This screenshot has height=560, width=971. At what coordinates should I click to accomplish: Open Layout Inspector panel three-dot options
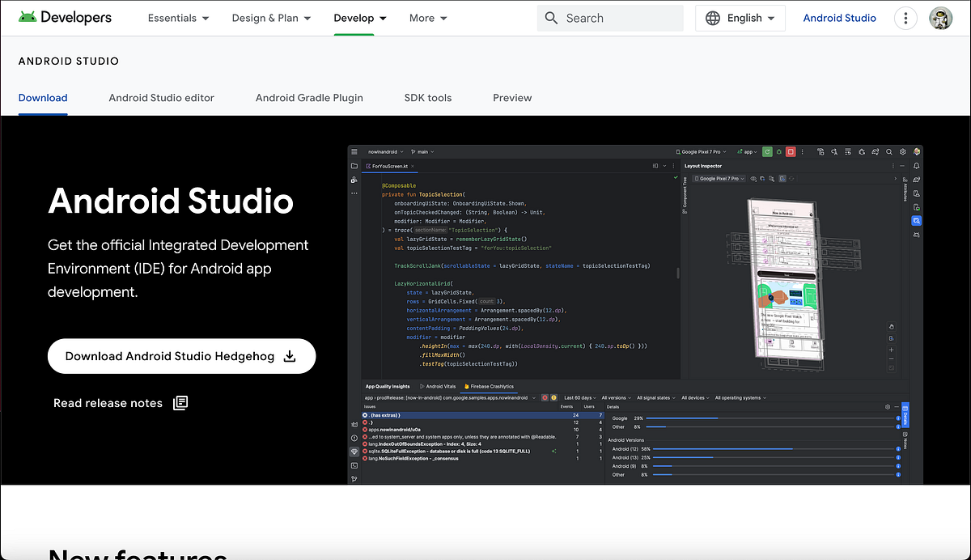(893, 166)
